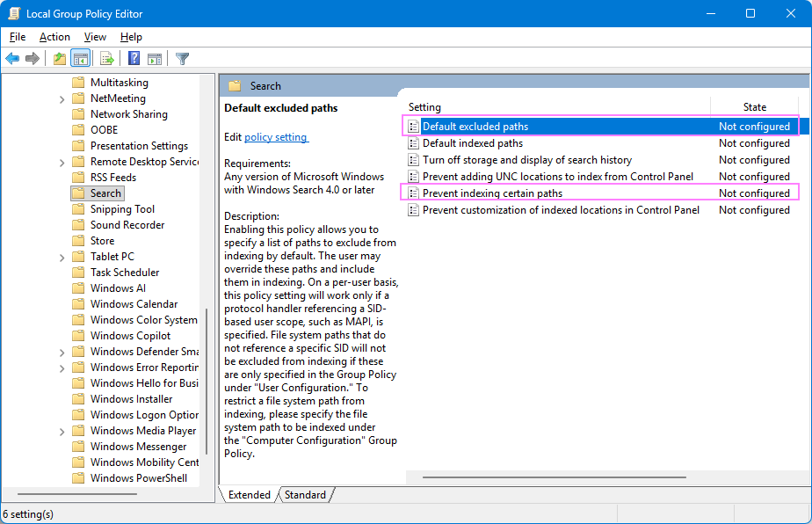Switch to the Standard tab

point(303,495)
